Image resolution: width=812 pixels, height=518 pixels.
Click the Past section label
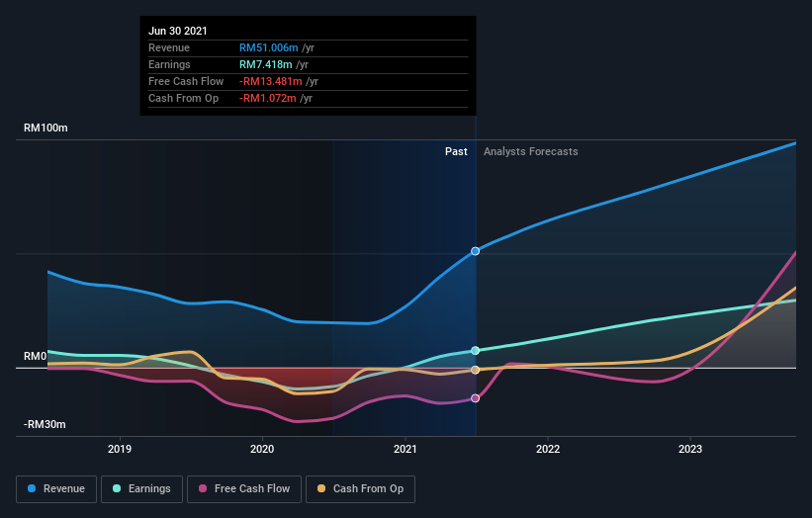(456, 151)
